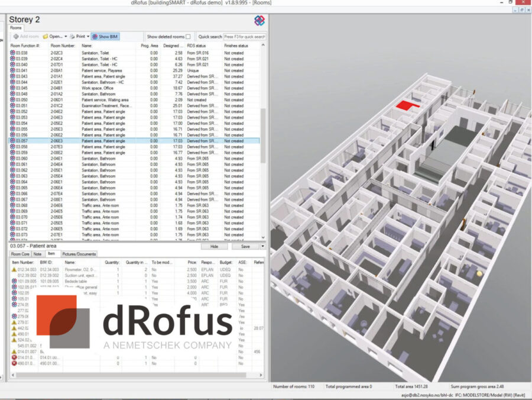Click warning icon for item 012.34.003
The height and width of the screenshot is (400, 532).
tap(14, 269)
